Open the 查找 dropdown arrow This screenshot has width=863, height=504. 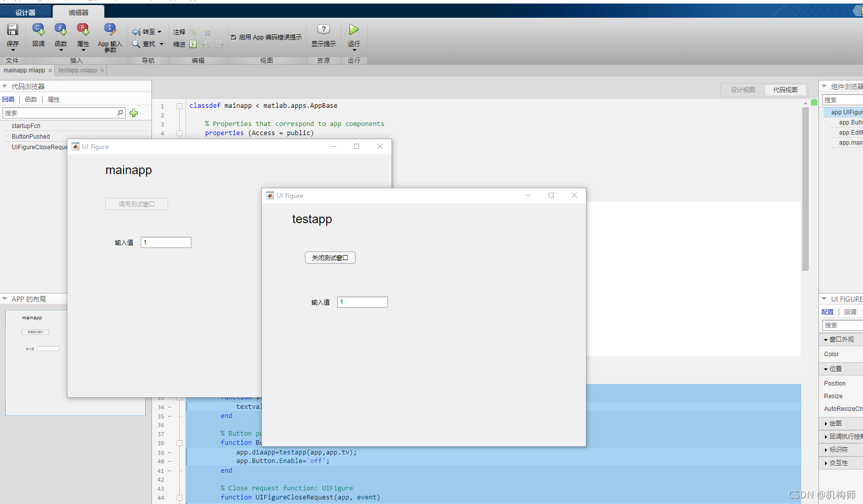162,44
